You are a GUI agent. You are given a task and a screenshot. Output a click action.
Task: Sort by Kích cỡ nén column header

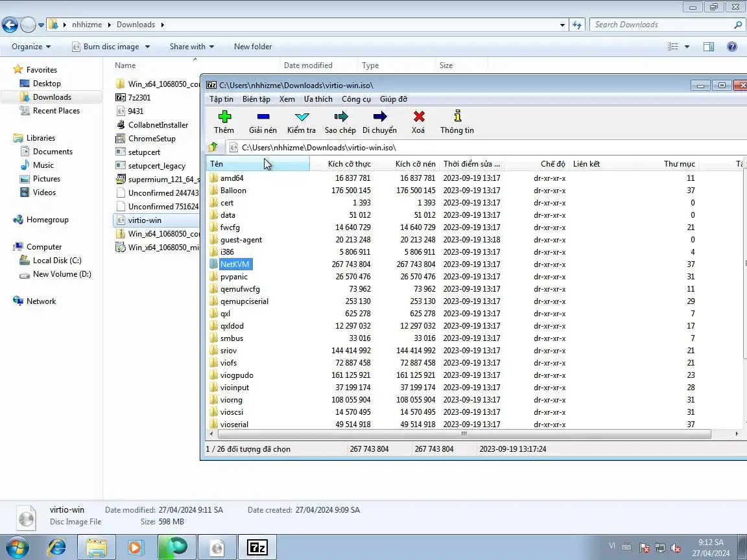[407, 164]
